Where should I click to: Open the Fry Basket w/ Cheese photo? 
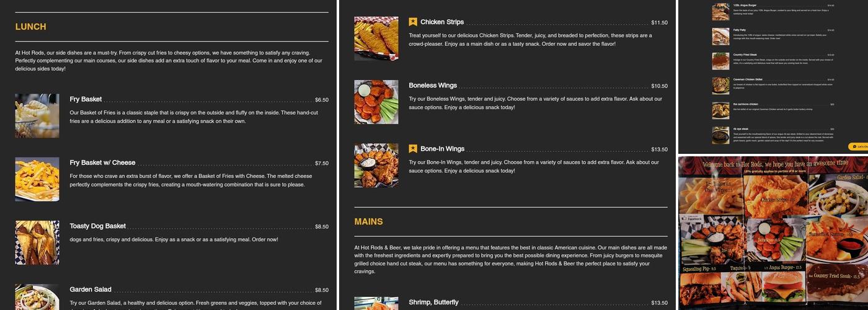(x=37, y=179)
